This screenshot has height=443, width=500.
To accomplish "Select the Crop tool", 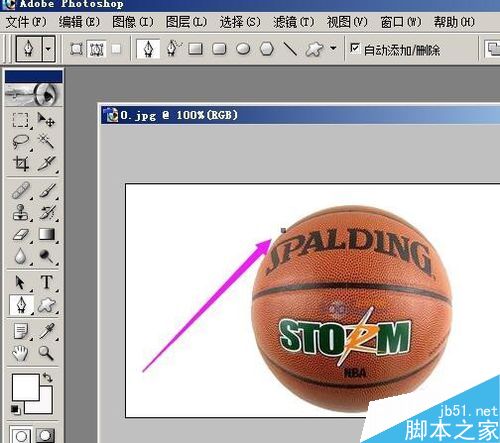I will 21,164.
